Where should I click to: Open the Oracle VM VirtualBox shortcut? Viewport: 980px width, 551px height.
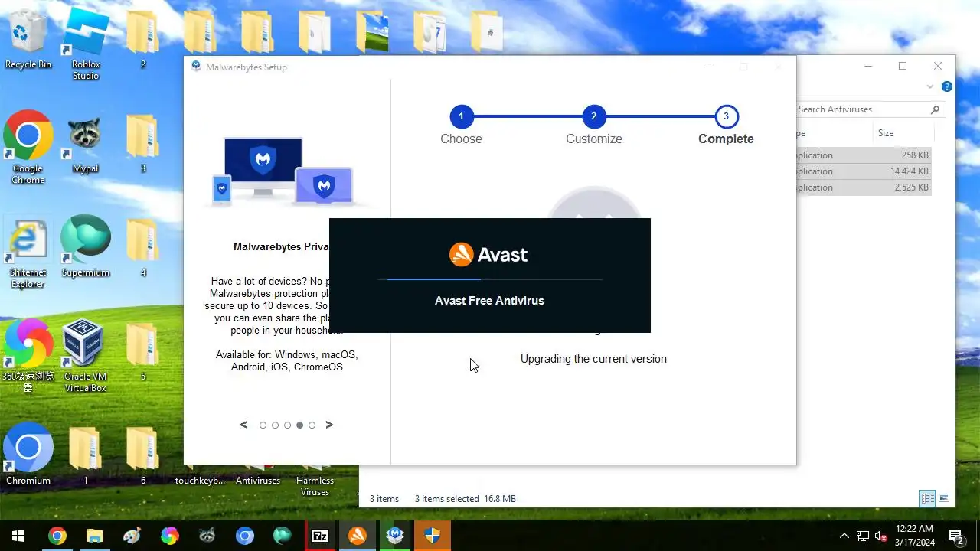[x=86, y=355]
